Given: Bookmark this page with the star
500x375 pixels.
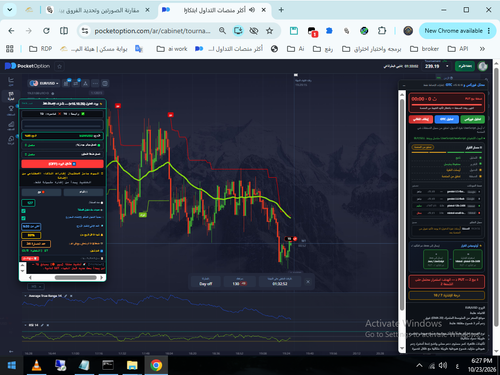Looking at the screenshot, I should (x=269, y=31).
